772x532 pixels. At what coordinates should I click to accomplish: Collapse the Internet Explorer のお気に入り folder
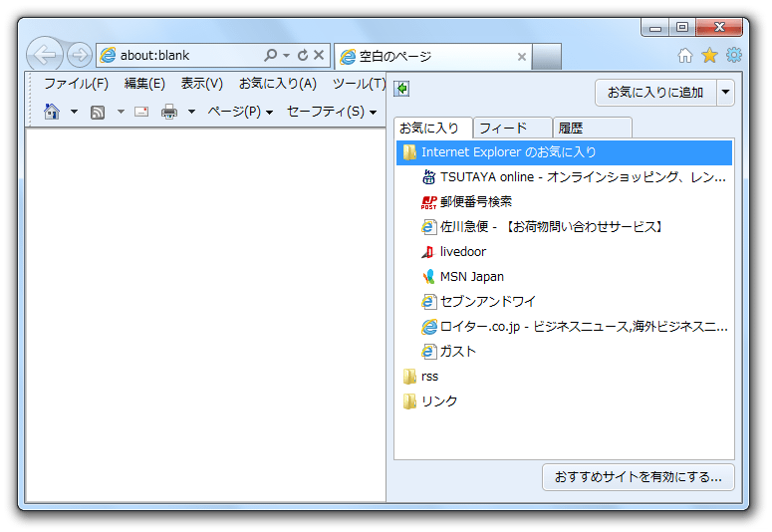tap(564, 152)
